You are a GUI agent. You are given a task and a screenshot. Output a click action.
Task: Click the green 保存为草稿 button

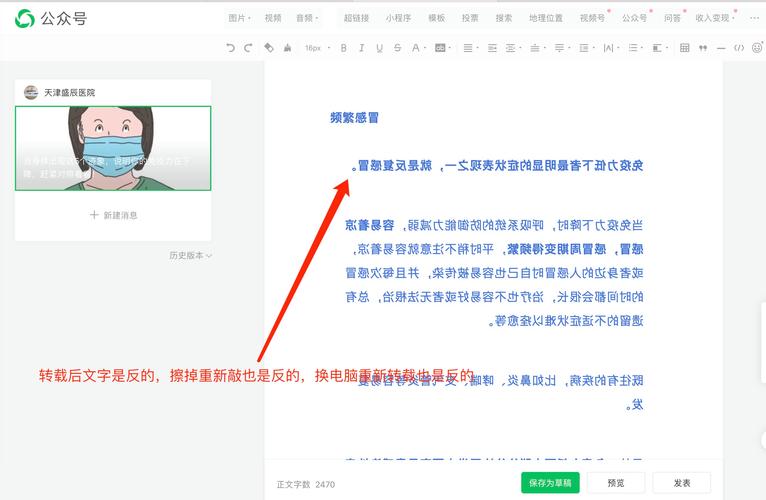(x=550, y=482)
